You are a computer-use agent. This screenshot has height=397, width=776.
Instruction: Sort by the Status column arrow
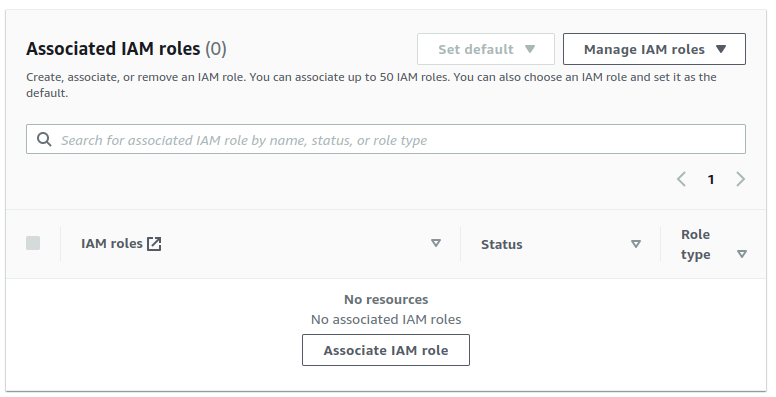coord(636,244)
